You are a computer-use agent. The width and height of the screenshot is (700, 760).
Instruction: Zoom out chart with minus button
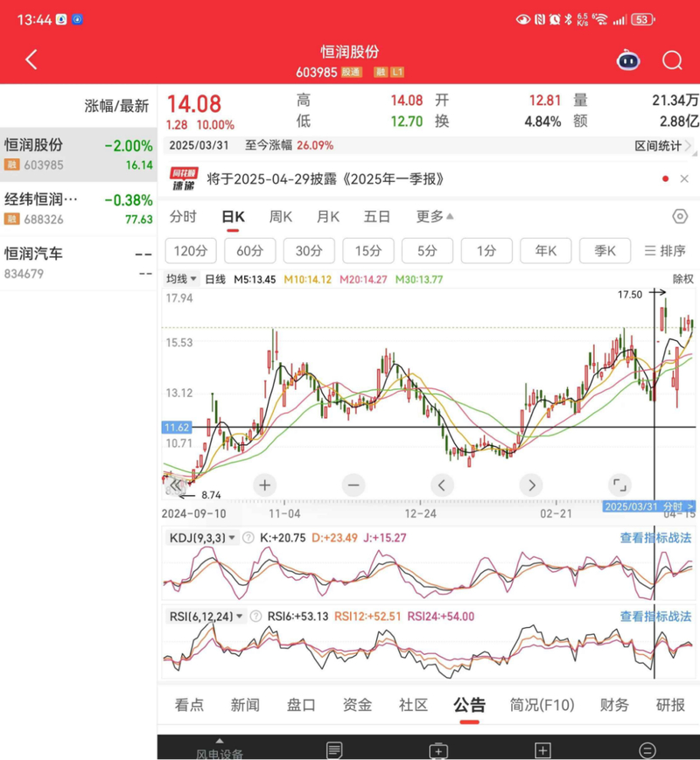(353, 485)
